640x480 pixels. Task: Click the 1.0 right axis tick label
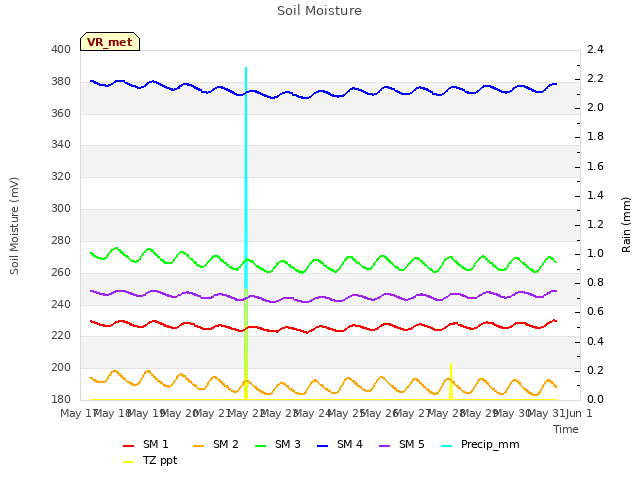pos(595,253)
